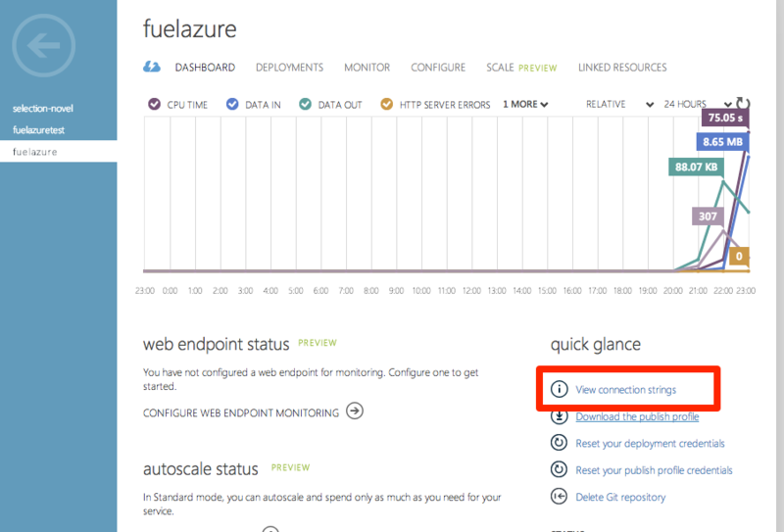The image size is (784, 532).
Task: Open the Configure tab
Action: click(x=438, y=68)
